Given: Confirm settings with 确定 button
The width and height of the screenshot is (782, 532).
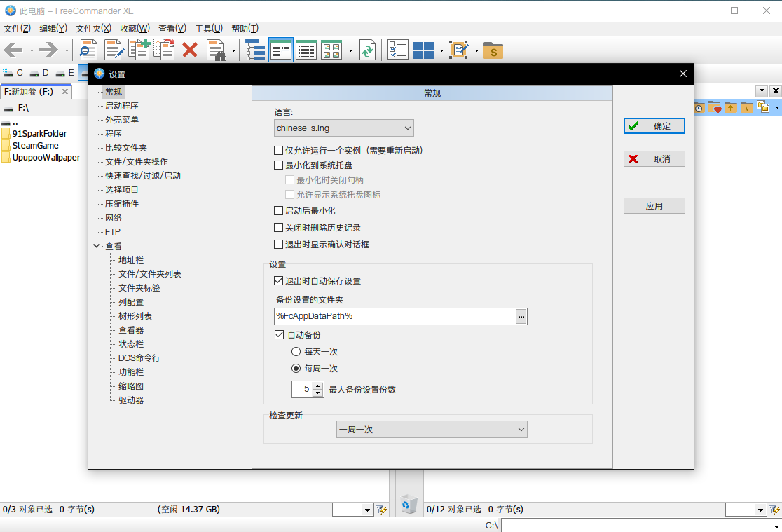Looking at the screenshot, I should pos(654,125).
